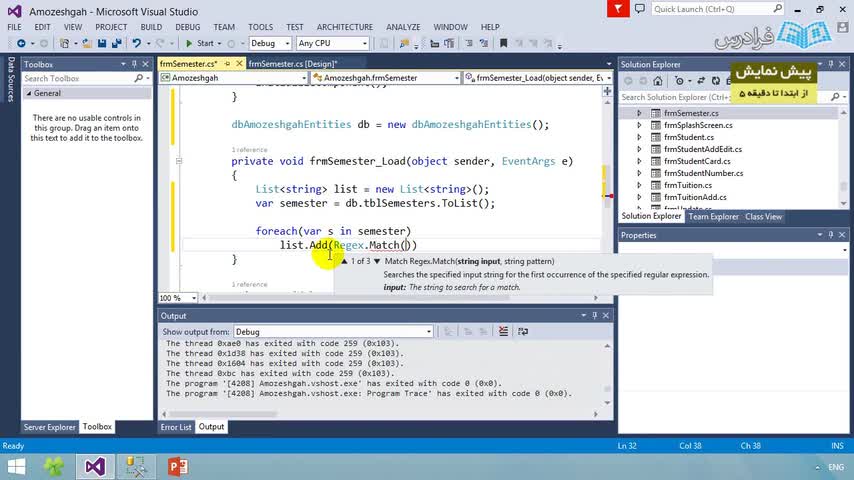Click the Output panel horizontal scrollbar thumb
The height and width of the screenshot is (480, 854).
coord(223,414)
